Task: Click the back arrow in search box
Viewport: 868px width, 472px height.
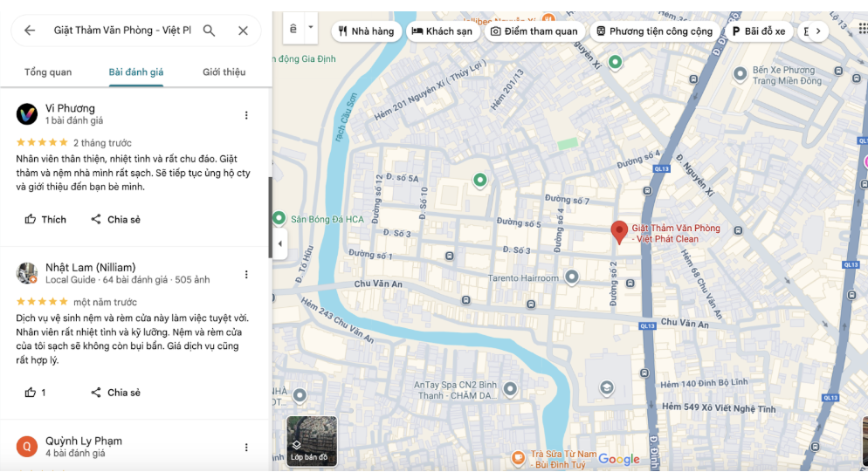Action: pyautogui.click(x=30, y=31)
